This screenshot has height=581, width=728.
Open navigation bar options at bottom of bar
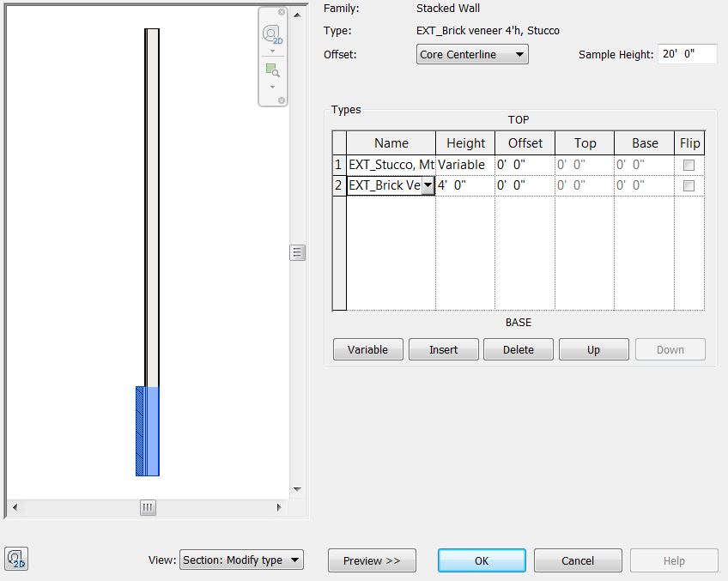(x=282, y=100)
